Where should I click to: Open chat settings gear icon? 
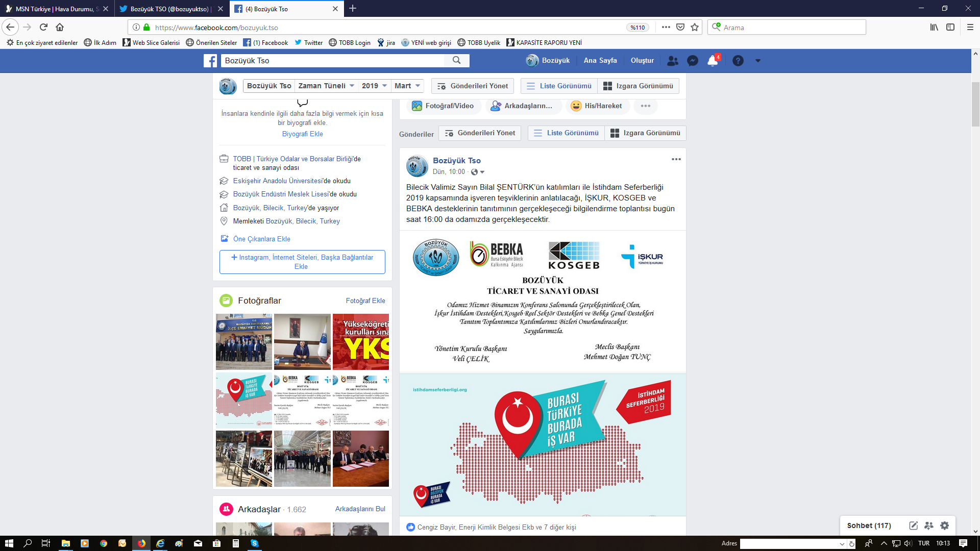click(945, 525)
